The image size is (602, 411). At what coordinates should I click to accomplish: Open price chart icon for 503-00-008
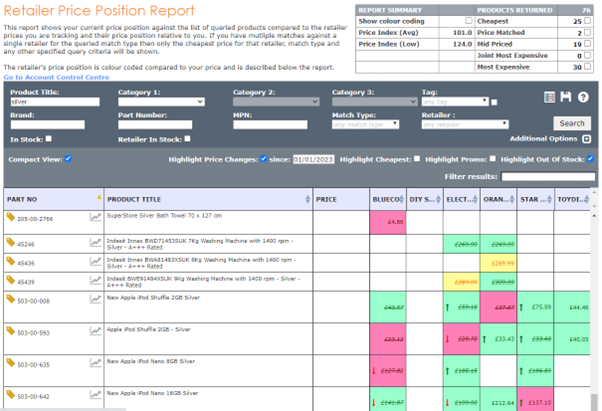(95, 299)
